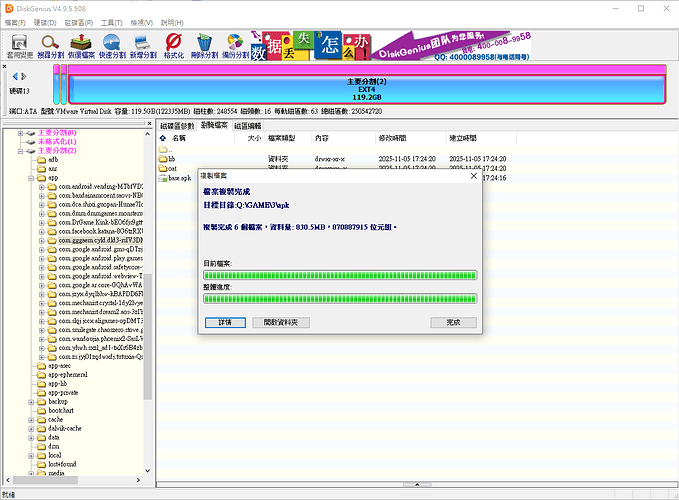Click the 詳情 details button
The image size is (679, 500).
(x=224, y=322)
